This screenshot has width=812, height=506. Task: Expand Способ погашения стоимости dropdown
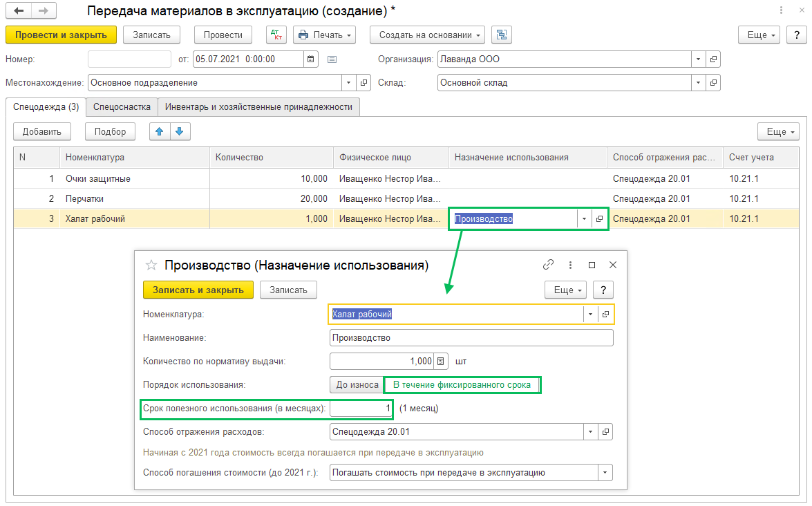point(605,472)
